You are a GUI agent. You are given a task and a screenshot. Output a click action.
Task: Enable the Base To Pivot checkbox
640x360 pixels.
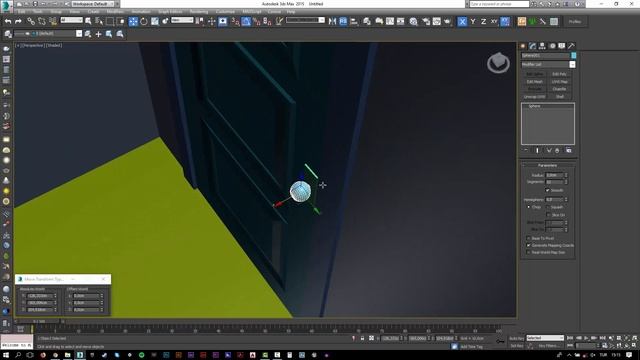pyautogui.click(x=529, y=238)
